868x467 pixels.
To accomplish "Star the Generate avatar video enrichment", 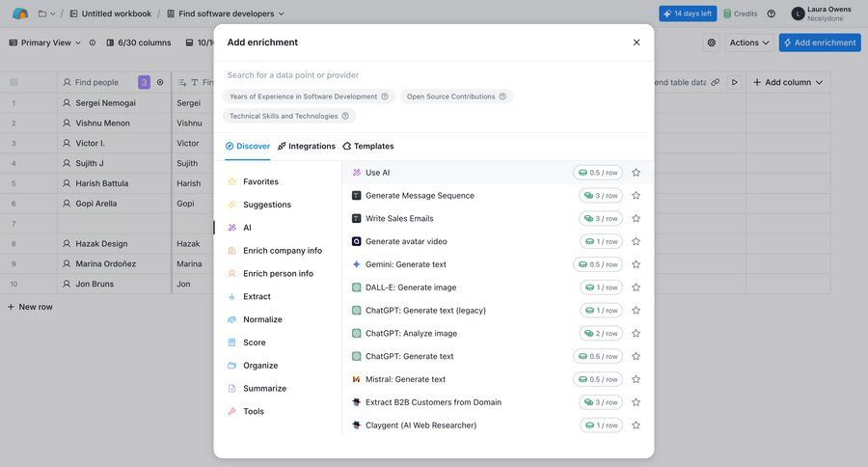I will (637, 241).
